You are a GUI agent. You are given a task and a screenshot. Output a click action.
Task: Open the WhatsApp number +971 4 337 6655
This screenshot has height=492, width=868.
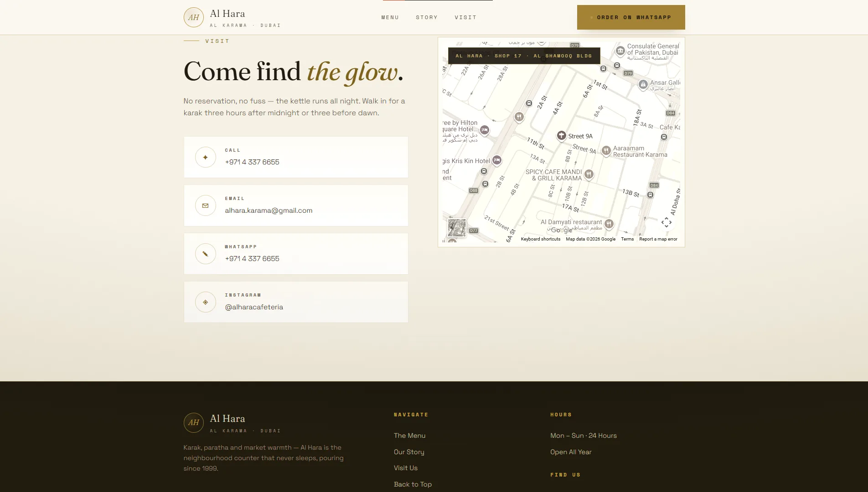click(252, 259)
